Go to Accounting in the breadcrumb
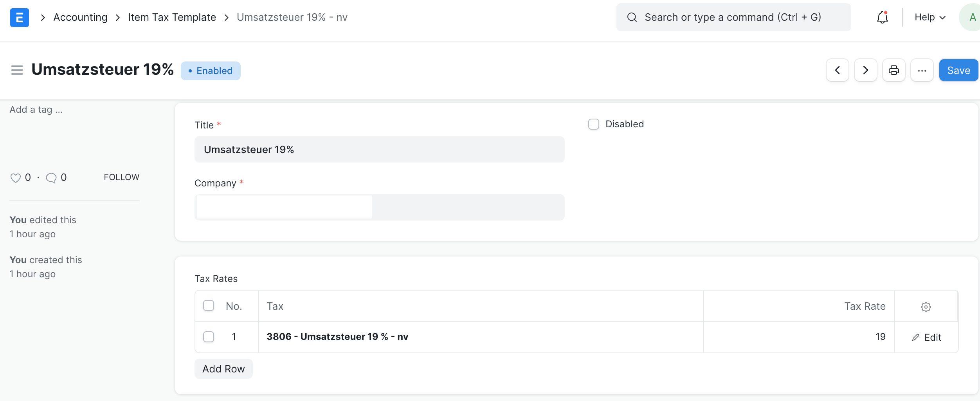Screen dimensions: 980x401 pos(80,17)
